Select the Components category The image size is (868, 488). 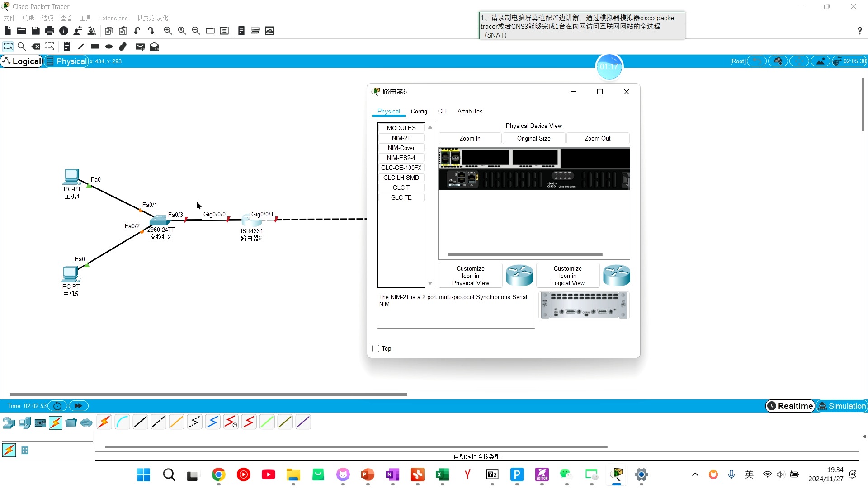point(40,423)
